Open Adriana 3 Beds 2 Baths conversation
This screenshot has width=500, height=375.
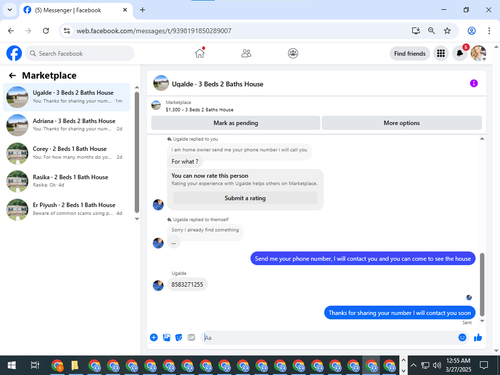(x=67, y=125)
